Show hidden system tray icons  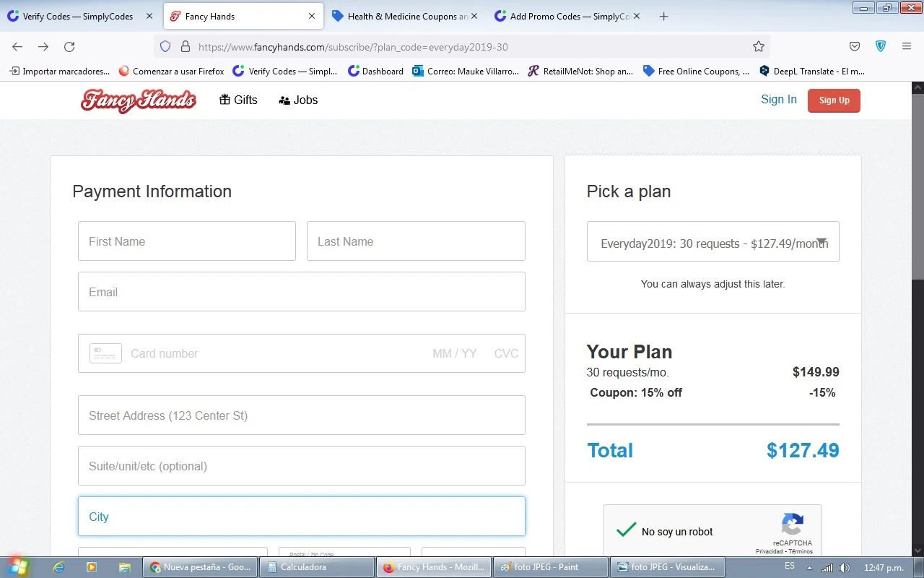(x=809, y=568)
